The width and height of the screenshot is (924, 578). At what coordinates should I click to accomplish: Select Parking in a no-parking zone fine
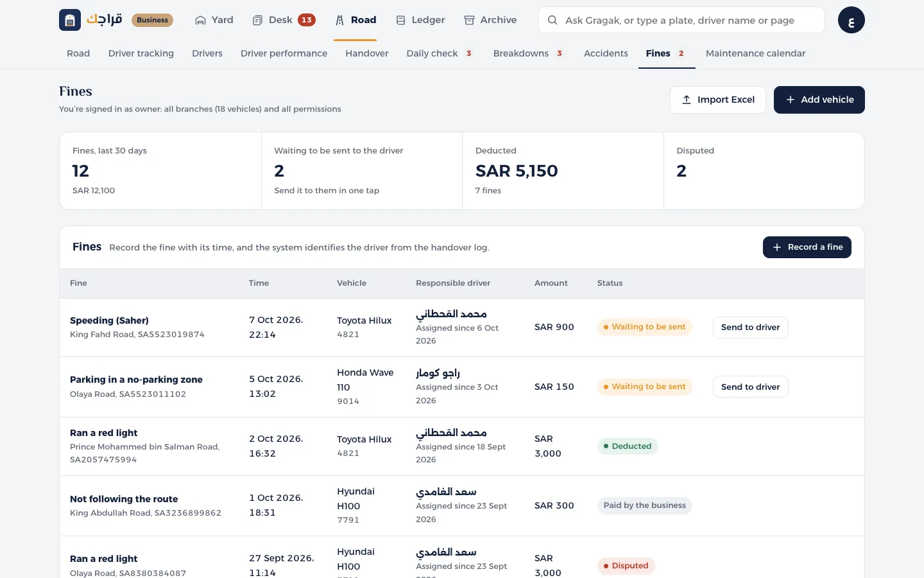pos(136,380)
